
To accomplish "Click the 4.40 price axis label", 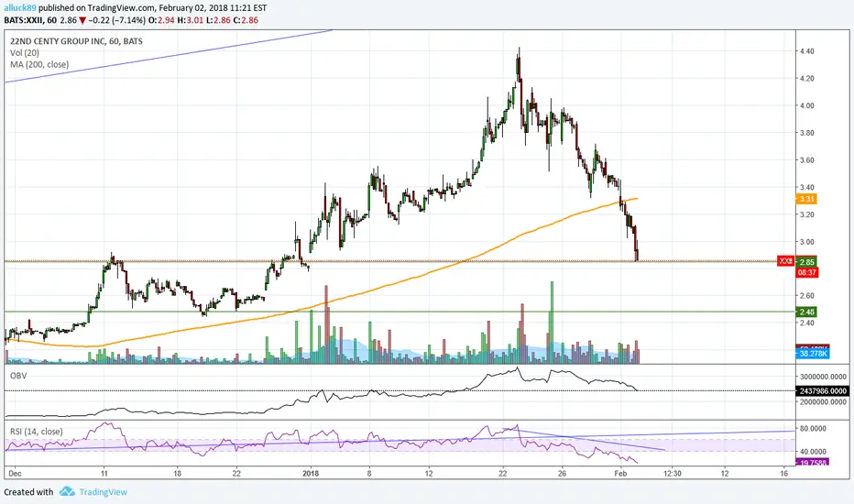I will 806,51.
